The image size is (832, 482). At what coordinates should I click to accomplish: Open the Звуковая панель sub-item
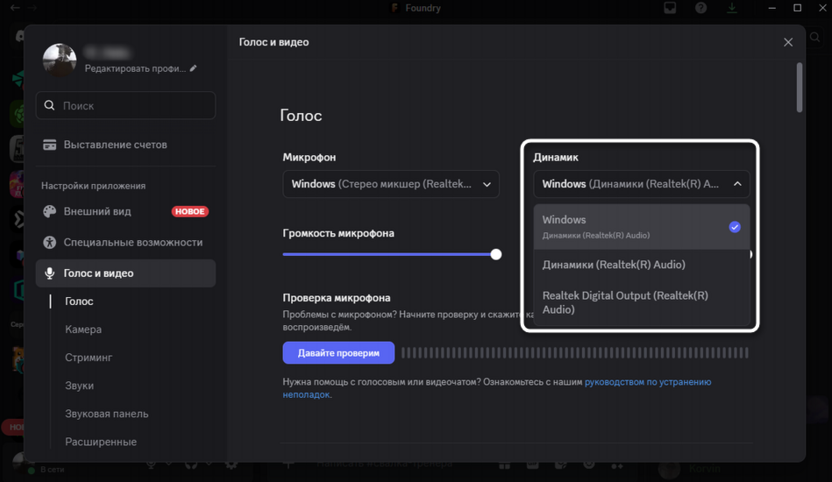click(x=107, y=414)
